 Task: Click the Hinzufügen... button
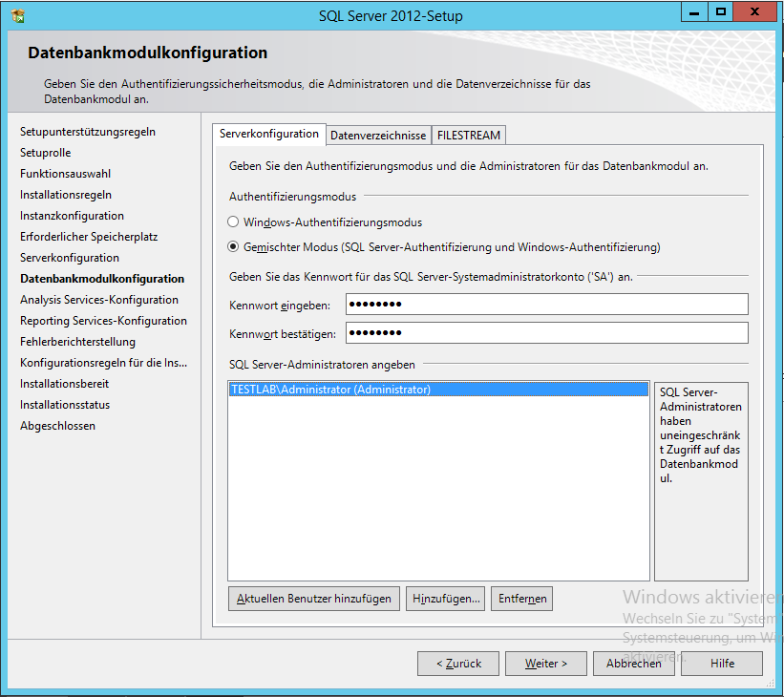[x=446, y=599]
